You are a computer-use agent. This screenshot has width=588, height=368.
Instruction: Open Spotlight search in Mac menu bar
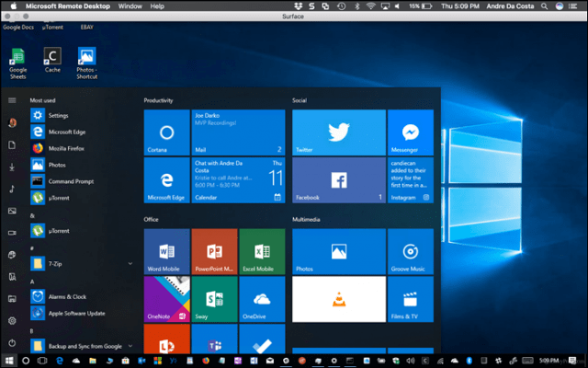pos(544,6)
